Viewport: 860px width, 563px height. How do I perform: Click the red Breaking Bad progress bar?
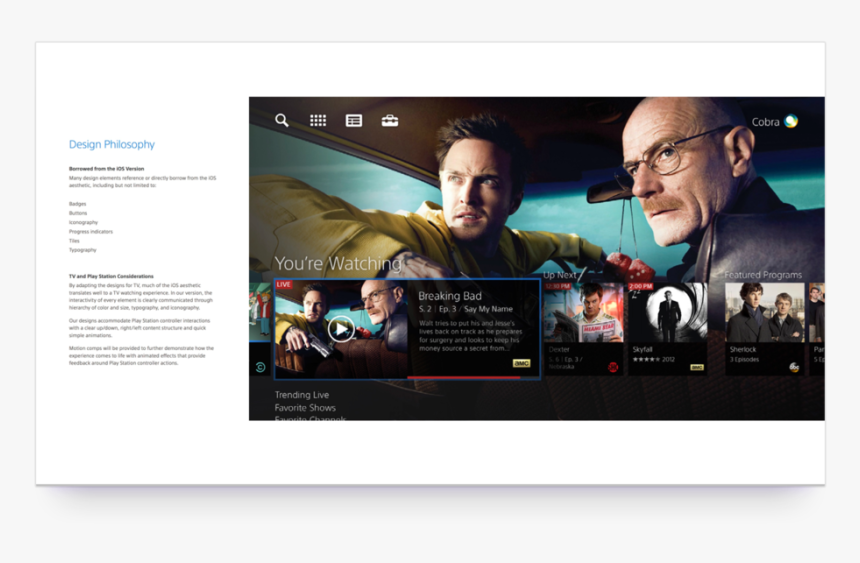coord(464,378)
